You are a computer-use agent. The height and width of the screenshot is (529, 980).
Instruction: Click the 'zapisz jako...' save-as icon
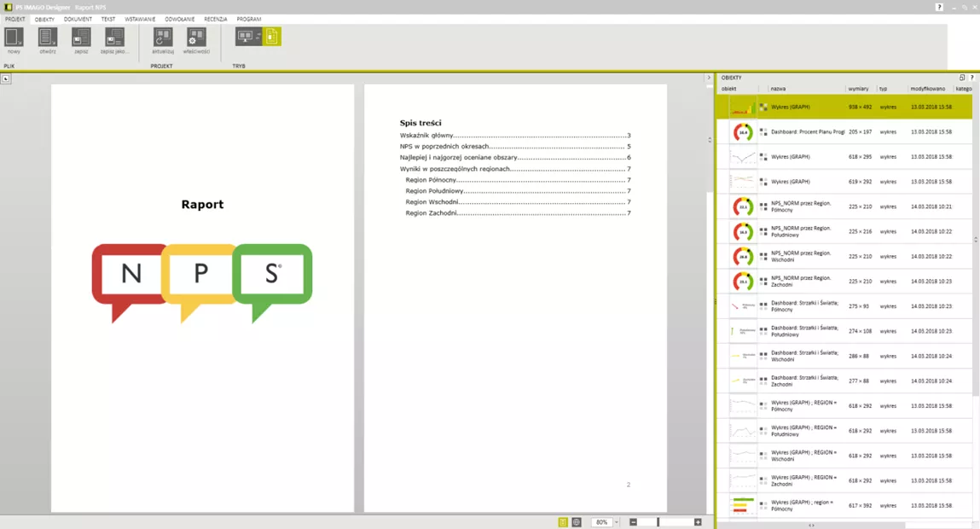click(x=114, y=38)
